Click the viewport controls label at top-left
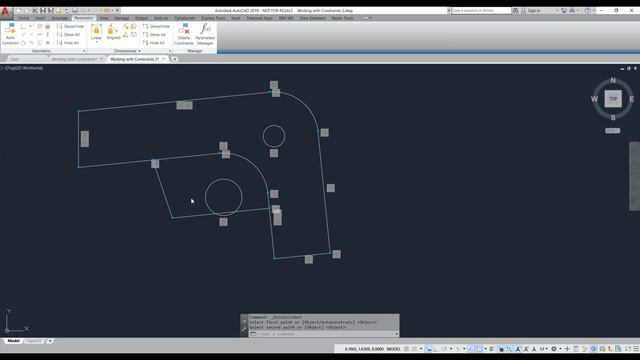 click(x=22, y=68)
